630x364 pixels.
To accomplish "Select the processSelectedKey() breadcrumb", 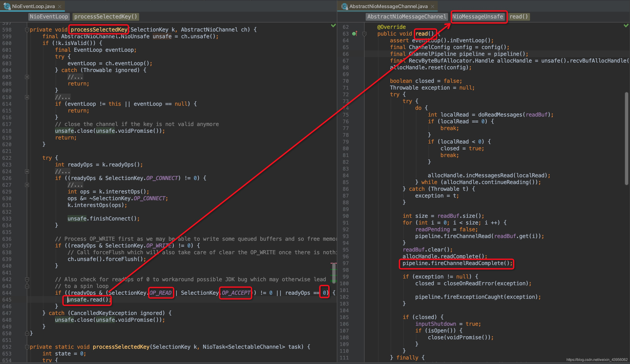I will [106, 16].
